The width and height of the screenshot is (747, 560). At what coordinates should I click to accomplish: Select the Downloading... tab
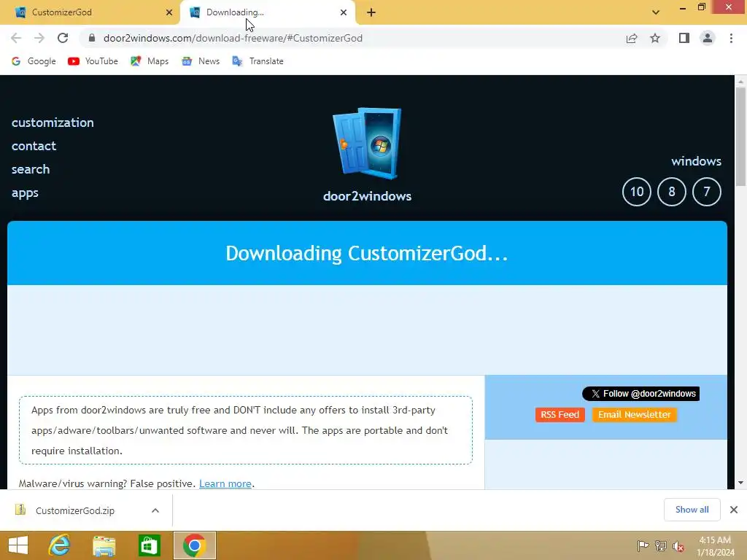click(267, 12)
